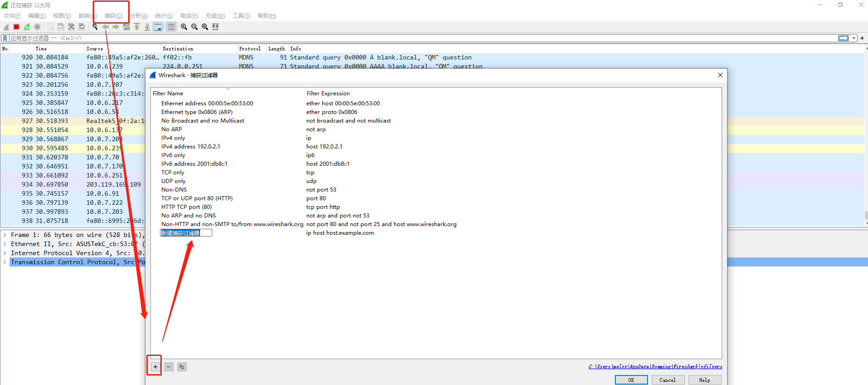Viewport: 868px width, 385px height.
Task: Open the 帮助(H) menu
Action: pyautogui.click(x=267, y=16)
